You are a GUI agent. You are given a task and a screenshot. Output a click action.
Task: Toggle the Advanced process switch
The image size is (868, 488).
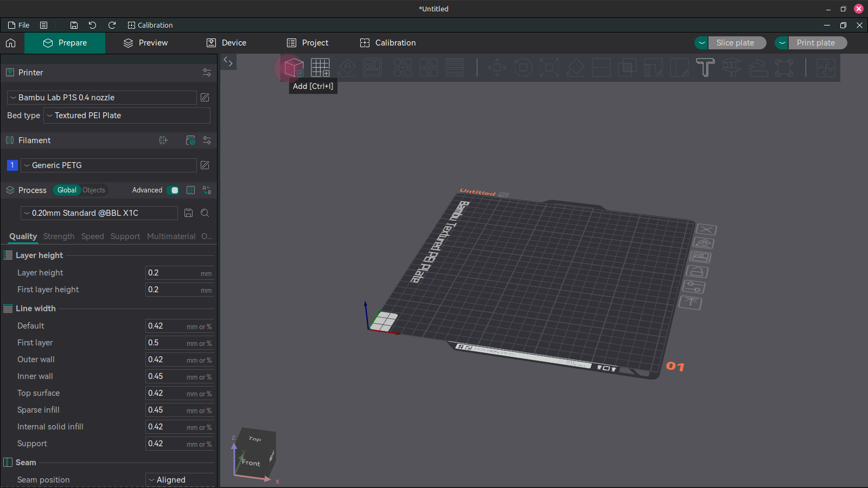(x=174, y=190)
